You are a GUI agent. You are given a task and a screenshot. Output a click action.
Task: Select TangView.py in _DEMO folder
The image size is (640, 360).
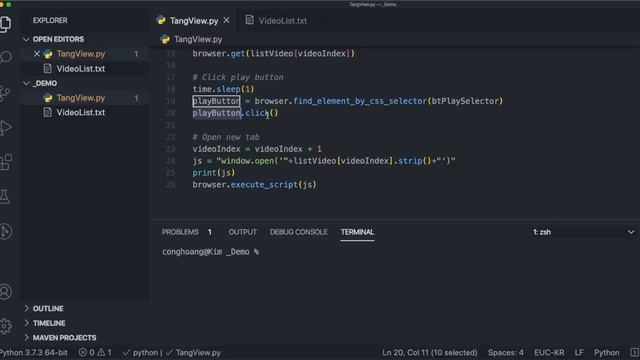coord(81,98)
